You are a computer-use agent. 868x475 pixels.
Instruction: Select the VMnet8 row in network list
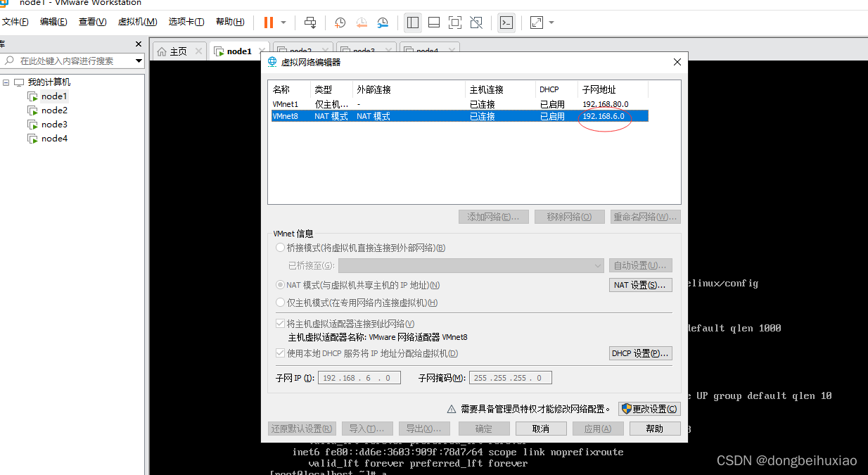[x=459, y=116]
